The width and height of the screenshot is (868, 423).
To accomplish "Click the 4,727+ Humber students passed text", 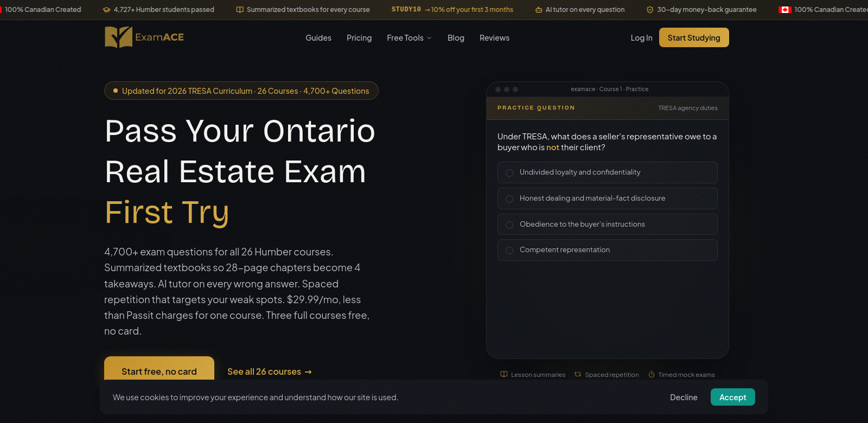I will click(164, 10).
